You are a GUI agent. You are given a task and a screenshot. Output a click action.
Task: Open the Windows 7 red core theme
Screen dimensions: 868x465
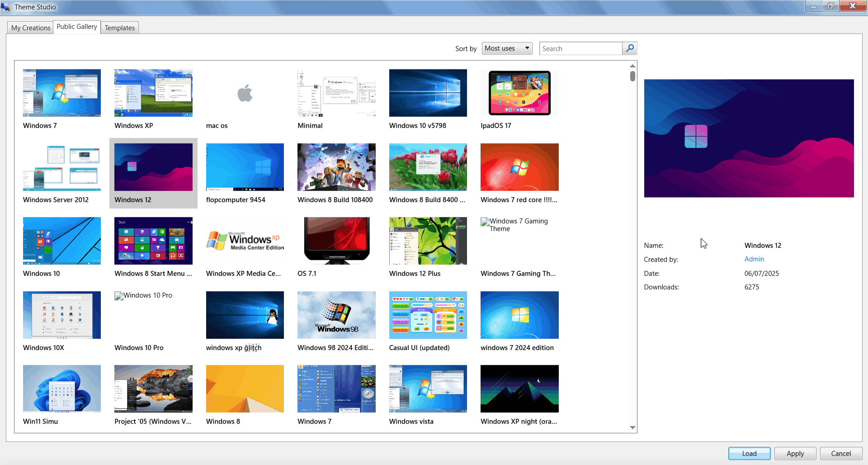click(519, 167)
